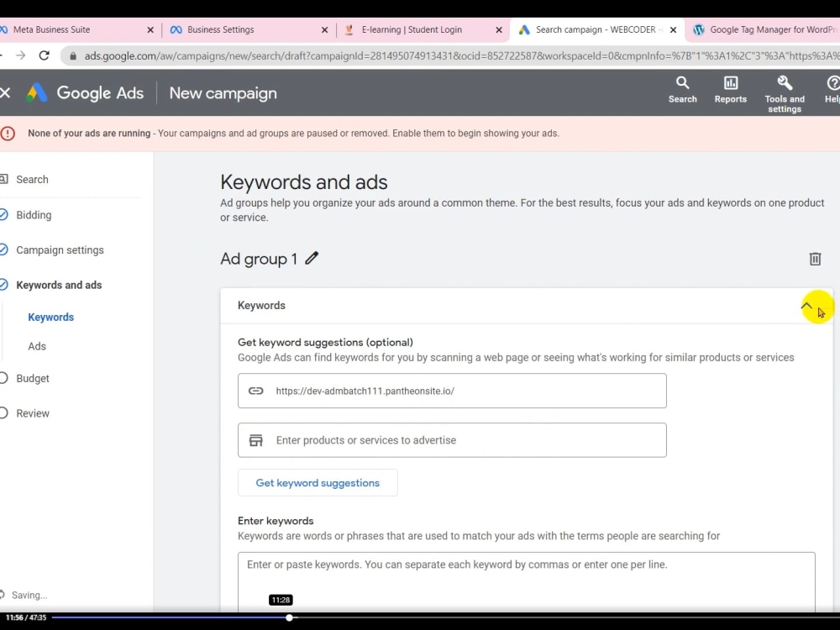Edit Ad group 1 name with pencil icon
This screenshot has width=840, height=630.
[312, 259]
